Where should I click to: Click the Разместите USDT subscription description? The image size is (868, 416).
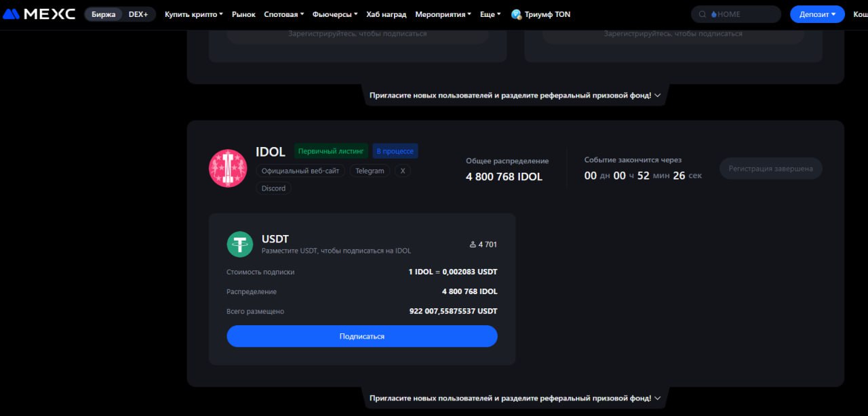pos(336,251)
